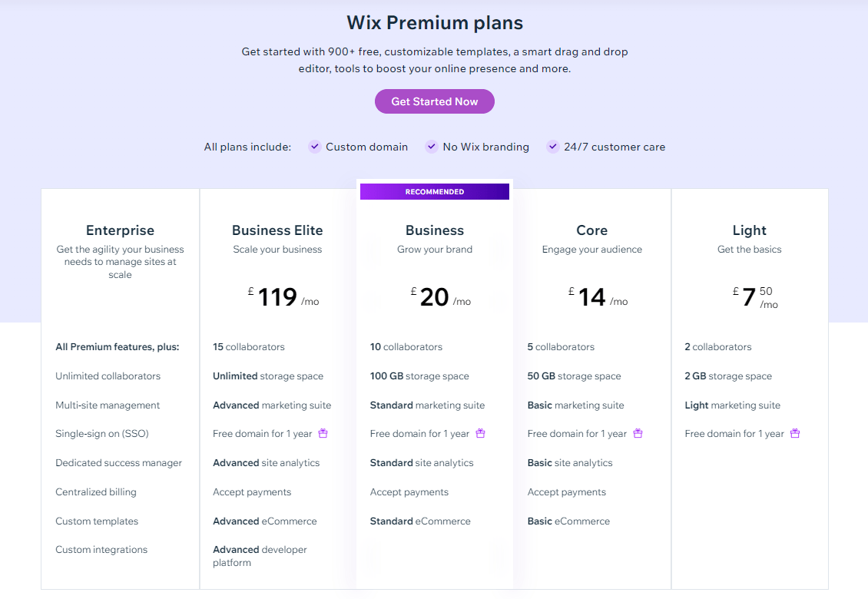
Task: Select the Business plan heading
Action: coord(434,230)
